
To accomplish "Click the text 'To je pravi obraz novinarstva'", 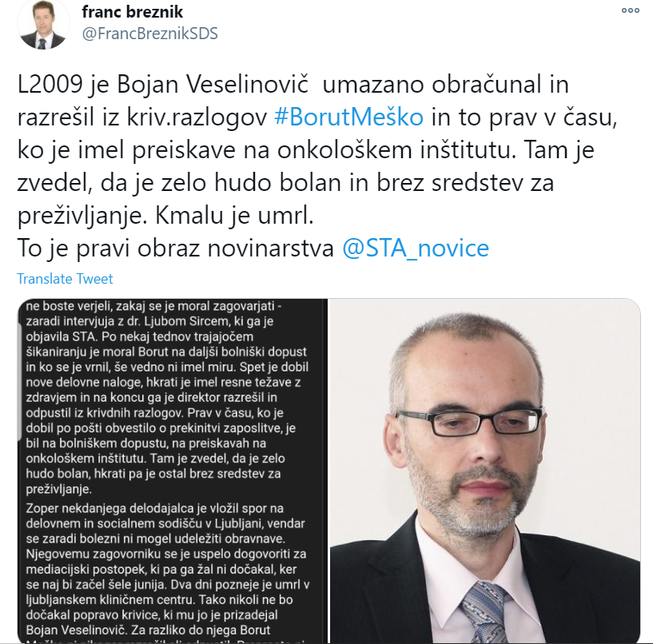I will pyautogui.click(x=175, y=248).
